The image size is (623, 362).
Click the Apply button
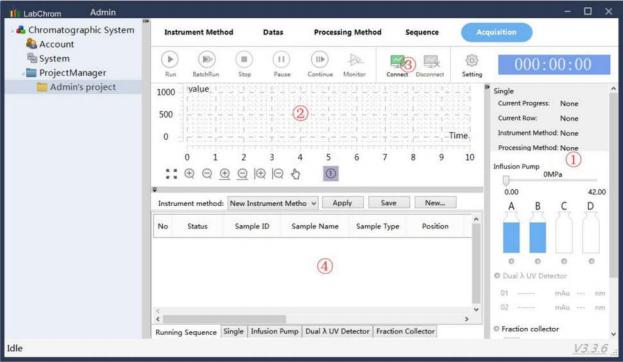[342, 203]
